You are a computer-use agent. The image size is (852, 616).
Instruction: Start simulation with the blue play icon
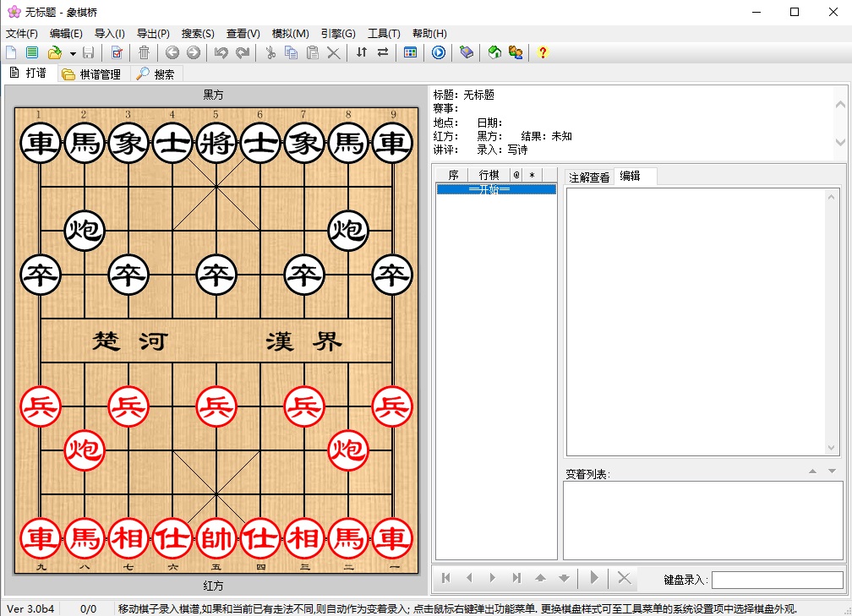pos(439,52)
